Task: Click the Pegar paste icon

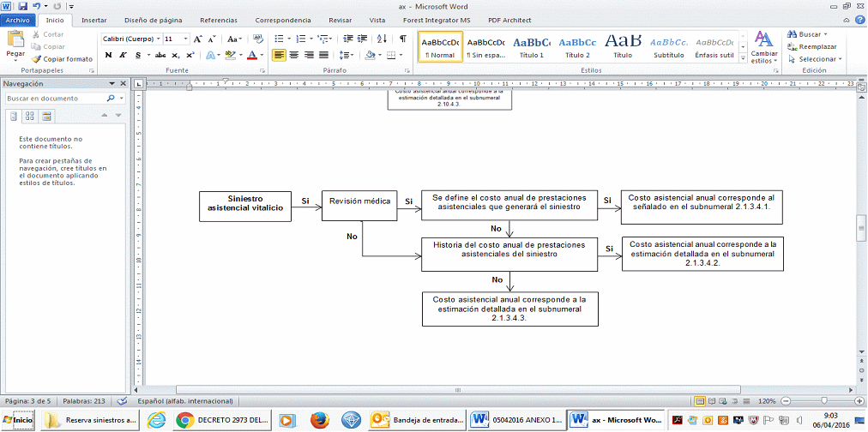Action: pos(15,40)
